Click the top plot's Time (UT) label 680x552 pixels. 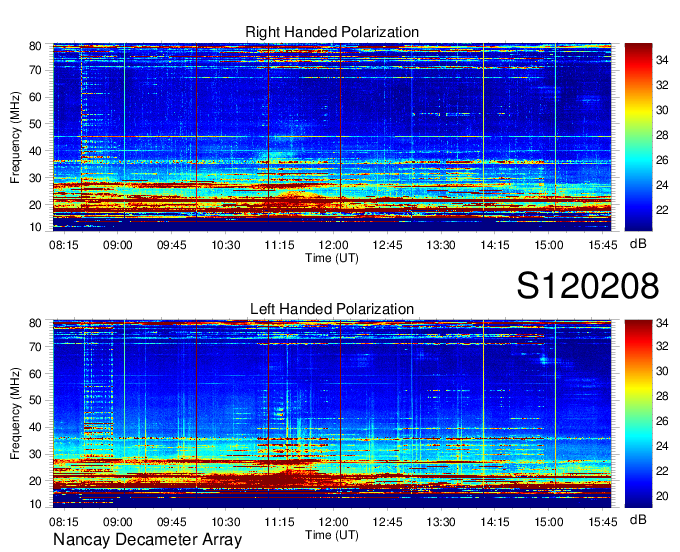point(332,258)
